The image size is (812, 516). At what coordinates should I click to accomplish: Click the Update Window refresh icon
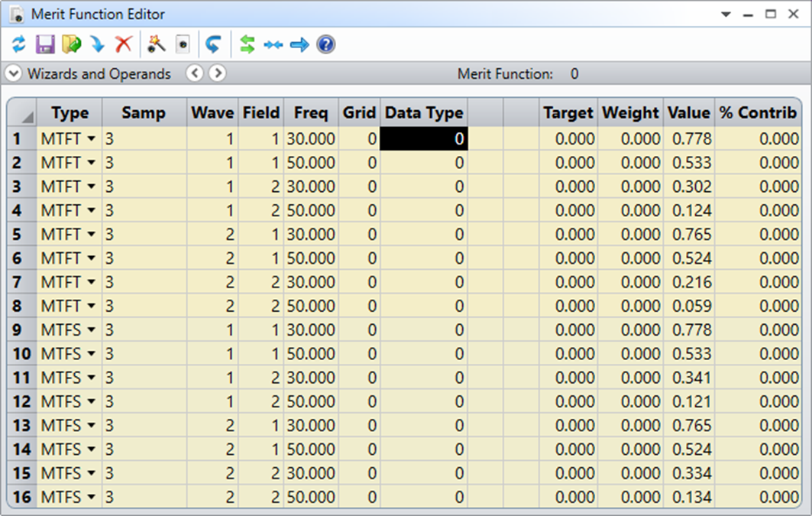19,45
